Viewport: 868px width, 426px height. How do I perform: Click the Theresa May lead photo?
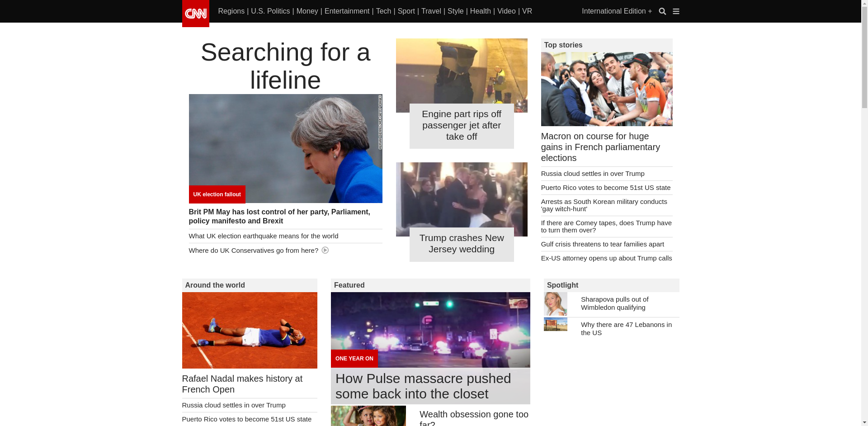[x=285, y=148]
